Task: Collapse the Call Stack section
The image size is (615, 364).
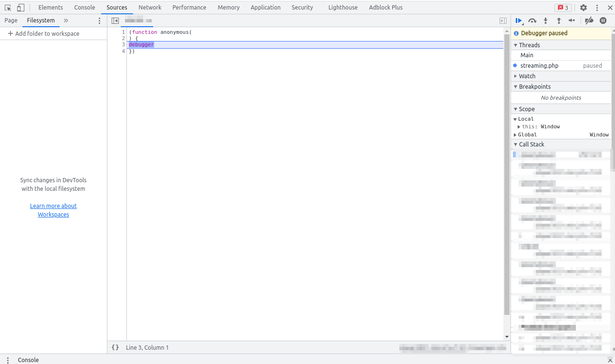Action: point(532,145)
